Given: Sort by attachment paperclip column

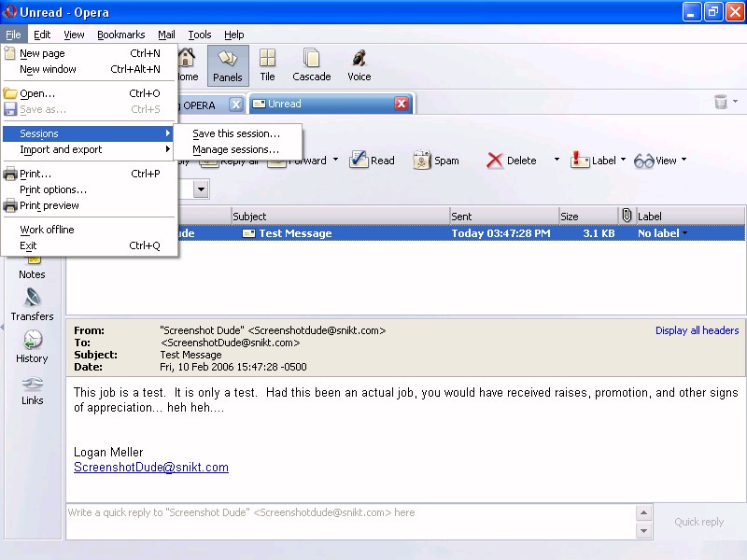Looking at the screenshot, I should 627,216.
